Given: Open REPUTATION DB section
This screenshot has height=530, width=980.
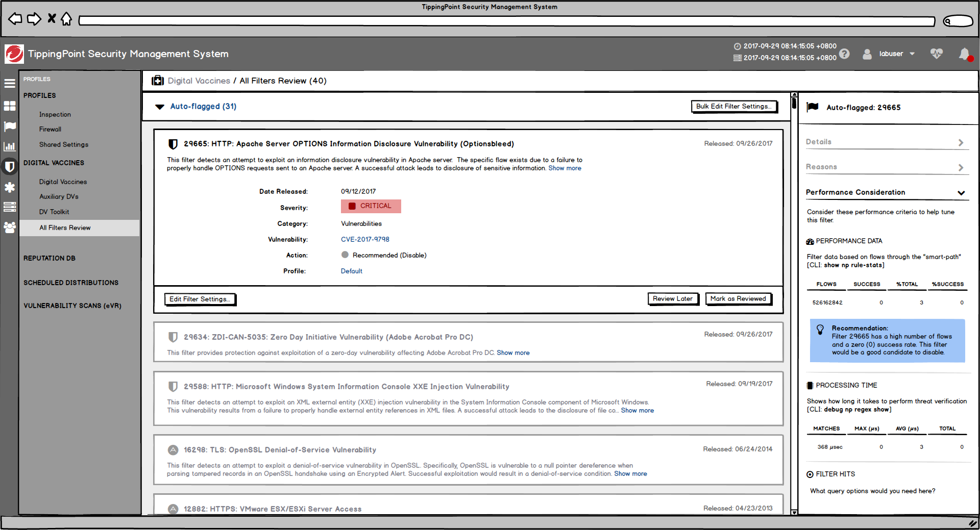Looking at the screenshot, I should (x=50, y=259).
